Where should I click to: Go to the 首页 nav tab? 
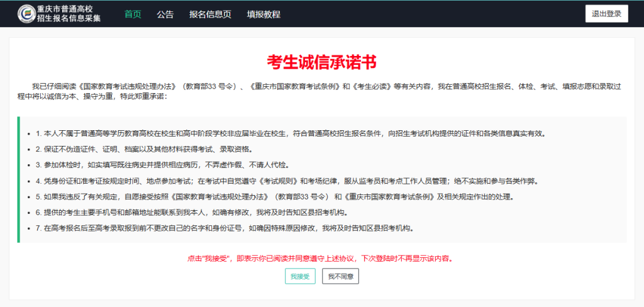click(133, 14)
